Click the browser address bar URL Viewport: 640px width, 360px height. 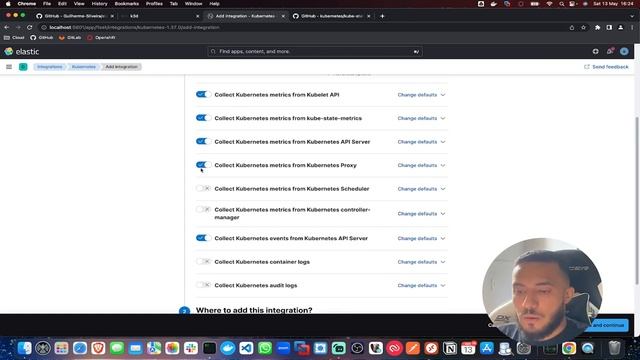pyautogui.click(x=134, y=27)
